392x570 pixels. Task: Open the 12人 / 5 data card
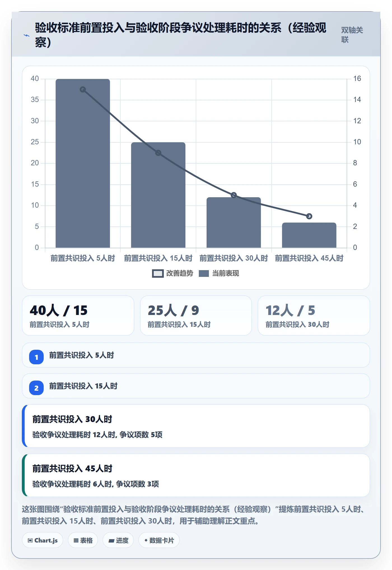[314, 316]
